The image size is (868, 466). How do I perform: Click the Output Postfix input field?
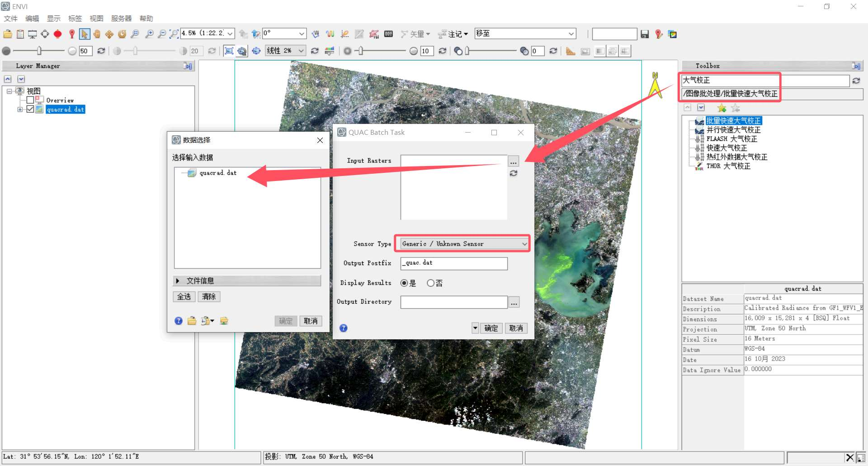pyautogui.click(x=453, y=263)
